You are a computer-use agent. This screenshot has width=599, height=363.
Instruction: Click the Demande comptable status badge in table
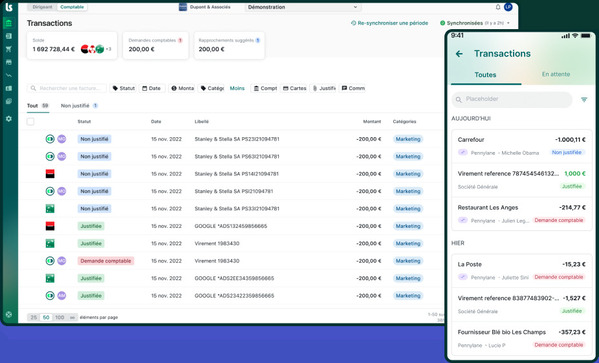[x=106, y=261]
